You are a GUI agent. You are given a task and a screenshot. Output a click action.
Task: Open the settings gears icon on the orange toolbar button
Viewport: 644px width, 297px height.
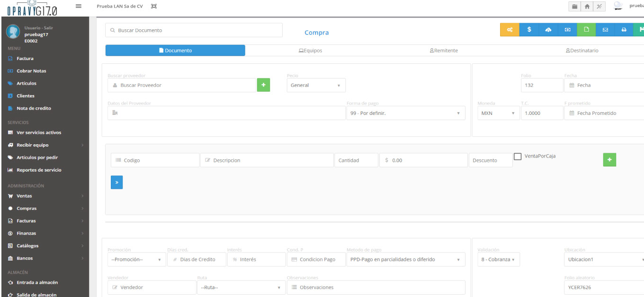[x=510, y=29]
